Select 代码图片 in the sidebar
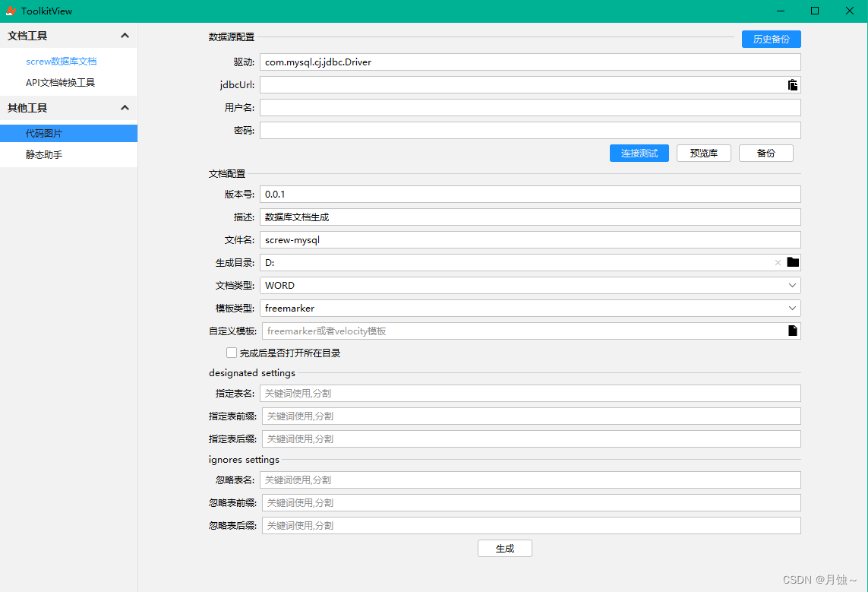The width and height of the screenshot is (868, 592). point(44,133)
